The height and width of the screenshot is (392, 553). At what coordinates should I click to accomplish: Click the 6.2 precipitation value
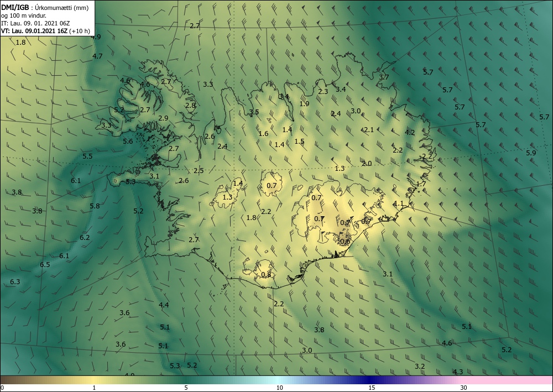pyautogui.click(x=85, y=238)
